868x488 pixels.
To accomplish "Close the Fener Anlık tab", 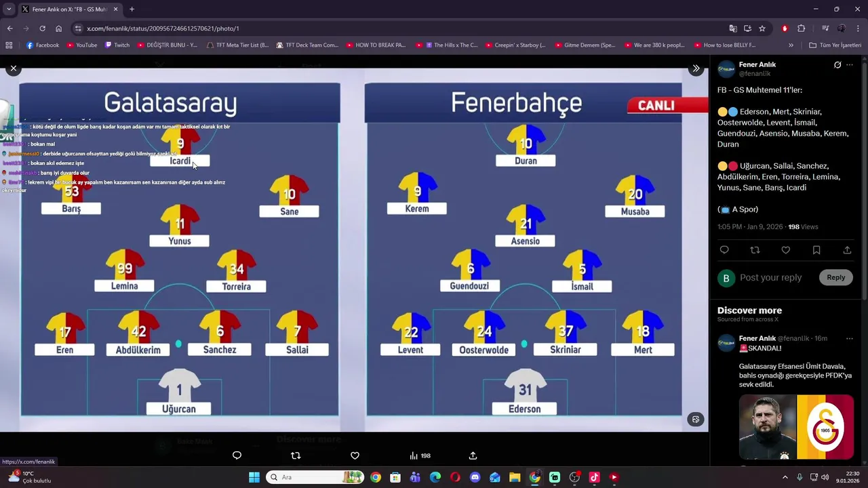I will pos(115,9).
